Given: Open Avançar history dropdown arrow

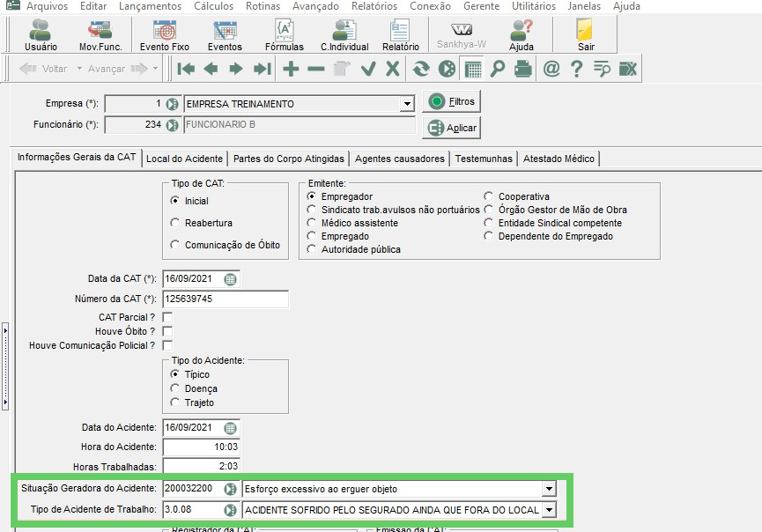Looking at the screenshot, I should [155, 69].
